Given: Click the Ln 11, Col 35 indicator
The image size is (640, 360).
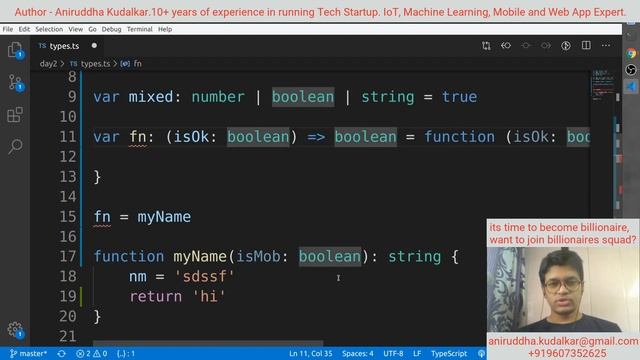Looking at the screenshot, I should 311,353.
